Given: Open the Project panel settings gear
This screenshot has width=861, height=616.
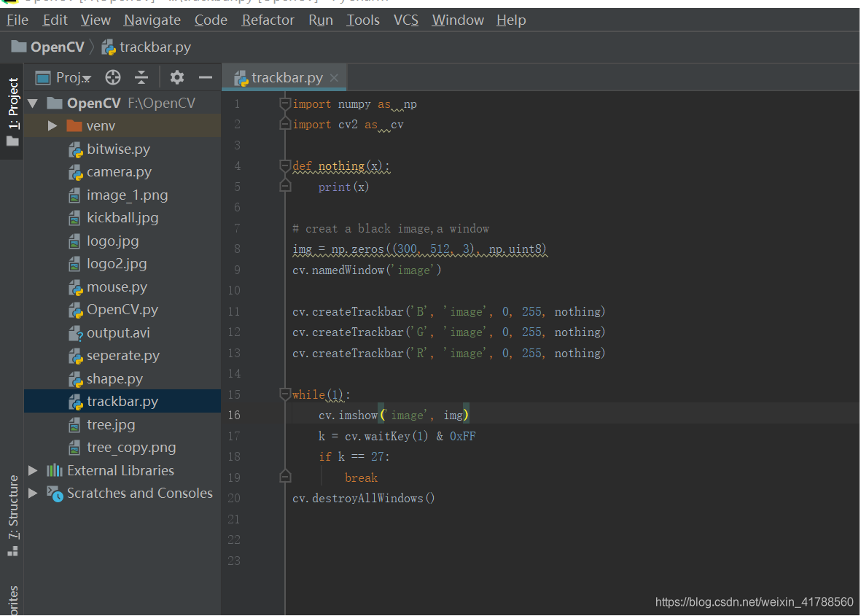Looking at the screenshot, I should (x=177, y=77).
